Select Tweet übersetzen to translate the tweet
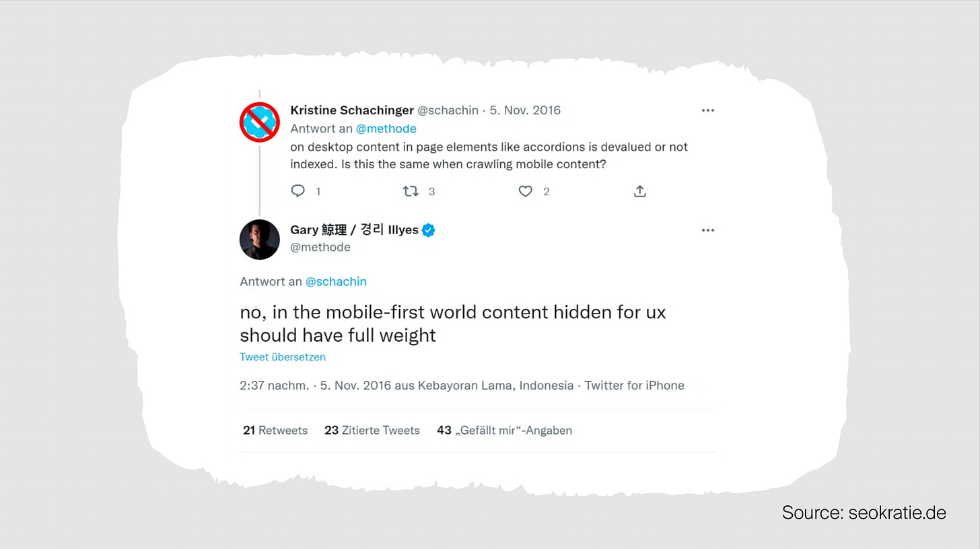Screen dimensions: 980x549 click(283, 357)
